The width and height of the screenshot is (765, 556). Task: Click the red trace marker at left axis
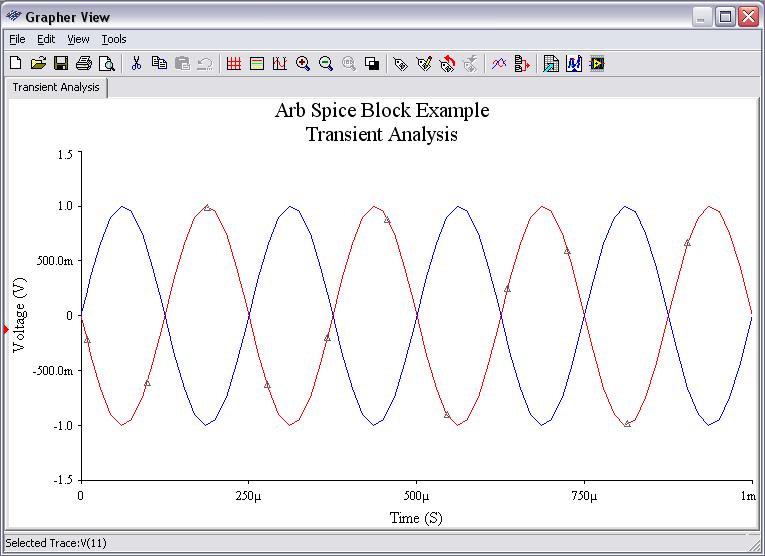point(7,329)
